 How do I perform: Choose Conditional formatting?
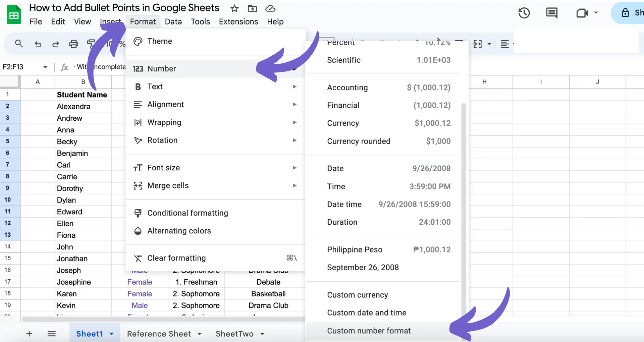215,213
